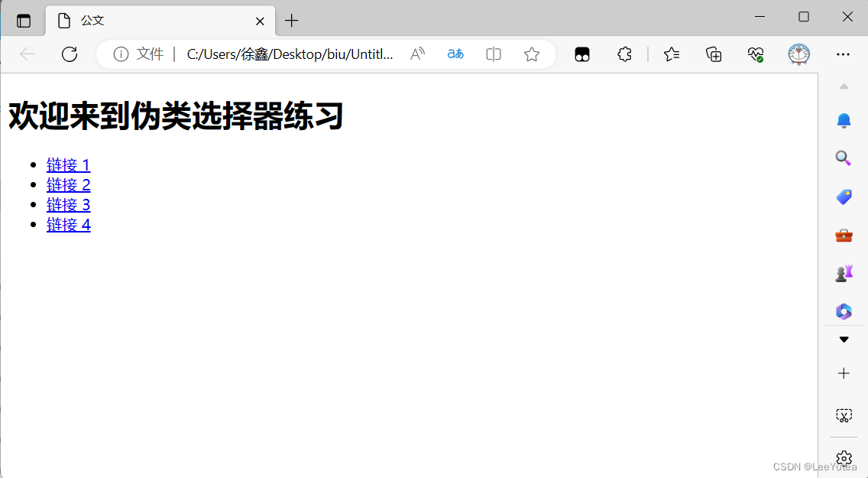868x478 pixels.
Task: Open read aloud with the aあ icon
Action: coord(455,54)
